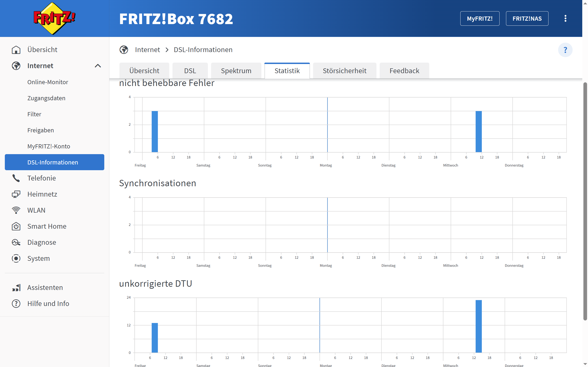Open the Heimnetz menu section
The image size is (588, 367).
pos(42,194)
